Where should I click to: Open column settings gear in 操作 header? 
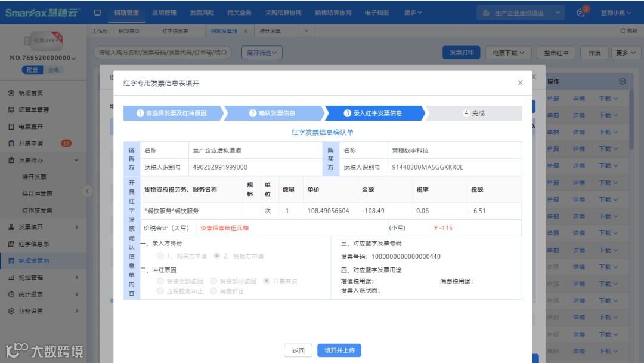click(622, 81)
